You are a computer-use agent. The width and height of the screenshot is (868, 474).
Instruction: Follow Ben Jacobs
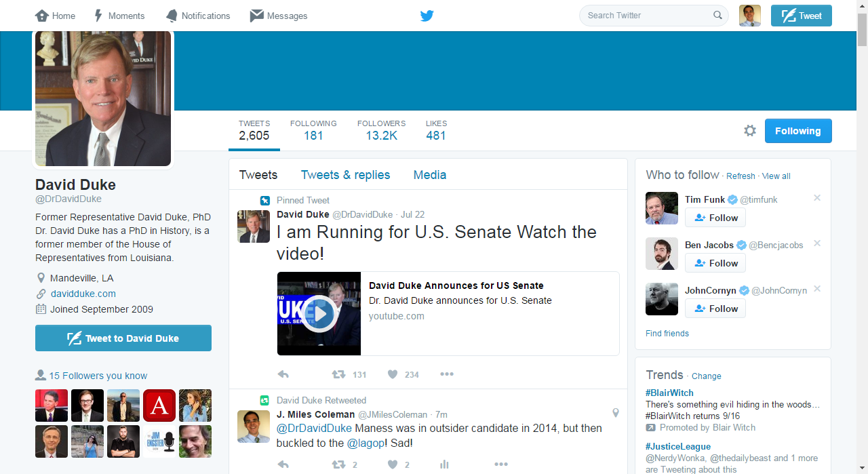click(715, 263)
